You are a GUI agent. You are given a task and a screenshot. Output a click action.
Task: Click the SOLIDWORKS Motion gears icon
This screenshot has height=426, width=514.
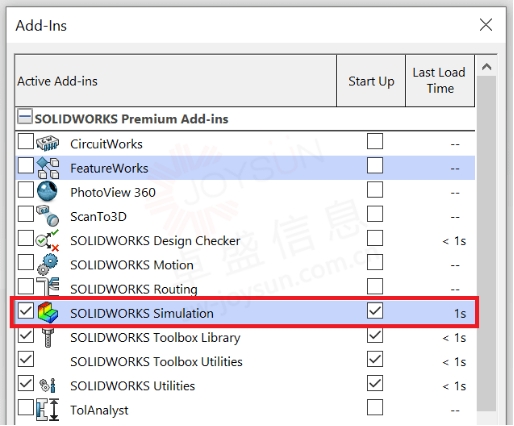pos(47,264)
